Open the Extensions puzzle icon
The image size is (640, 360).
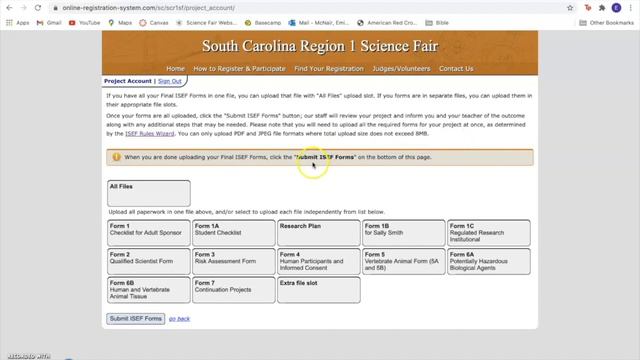click(x=602, y=8)
